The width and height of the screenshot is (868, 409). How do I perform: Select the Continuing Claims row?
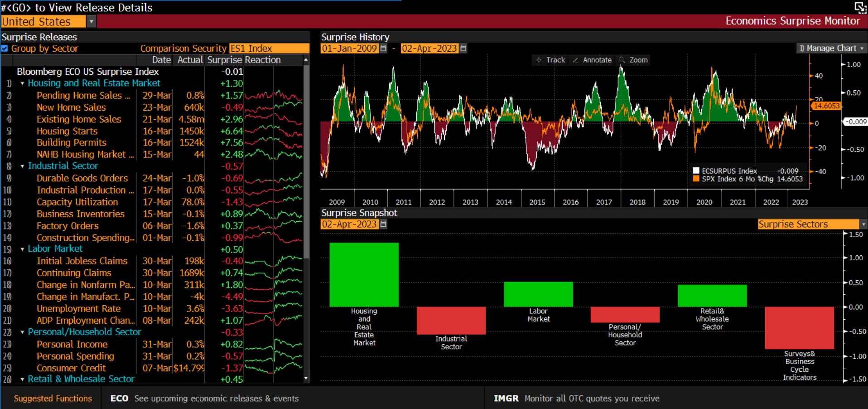click(152, 273)
